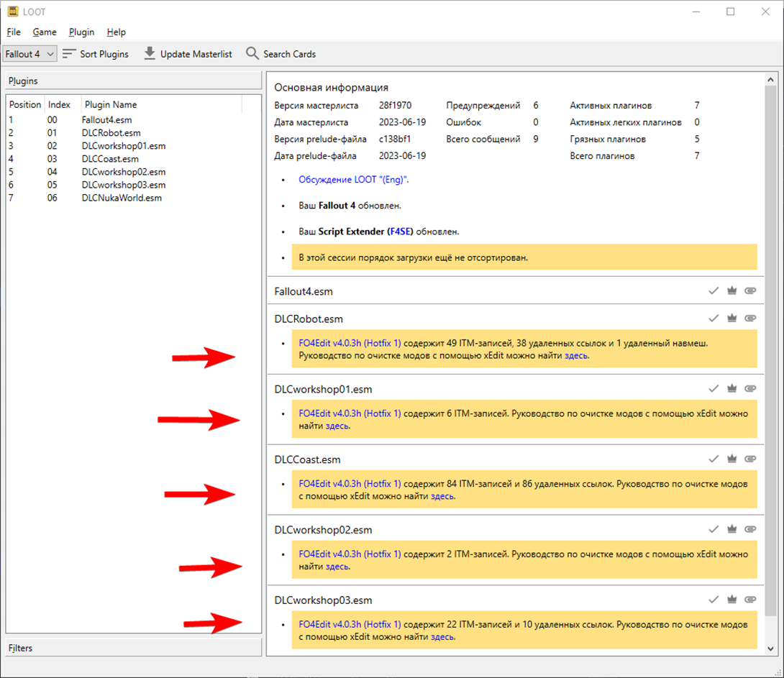The height and width of the screenshot is (678, 784).
Task: Open the F4SE link
Action: (x=400, y=232)
